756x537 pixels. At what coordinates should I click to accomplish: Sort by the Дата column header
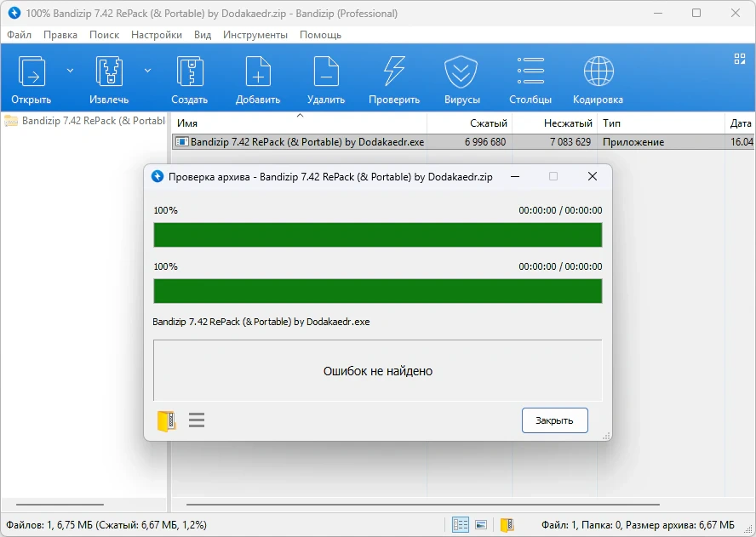pos(740,123)
